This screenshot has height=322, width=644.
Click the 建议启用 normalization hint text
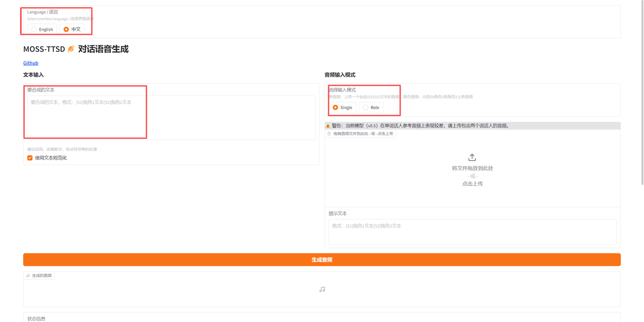[62, 149]
